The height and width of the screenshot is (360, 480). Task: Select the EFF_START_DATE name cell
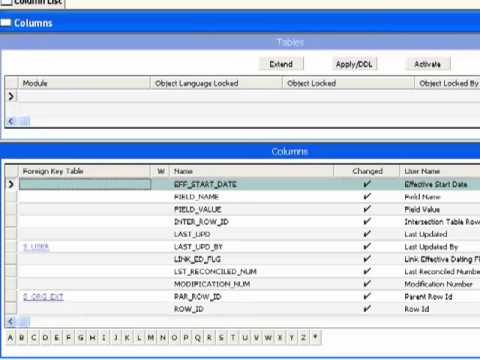[251, 184]
